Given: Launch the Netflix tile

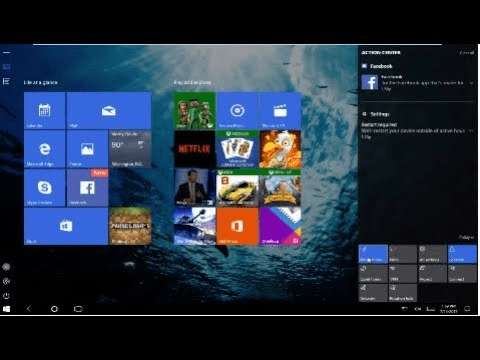Looking at the screenshot, I should 195,149.
